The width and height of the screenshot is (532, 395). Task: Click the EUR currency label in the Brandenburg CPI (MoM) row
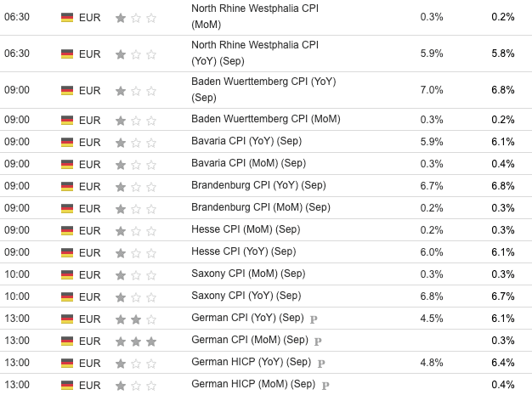pos(89,207)
